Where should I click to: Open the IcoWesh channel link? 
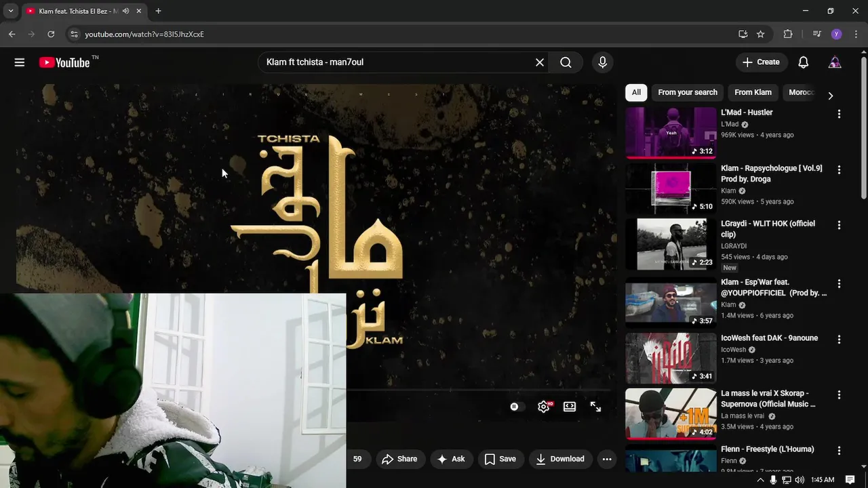pyautogui.click(x=733, y=350)
